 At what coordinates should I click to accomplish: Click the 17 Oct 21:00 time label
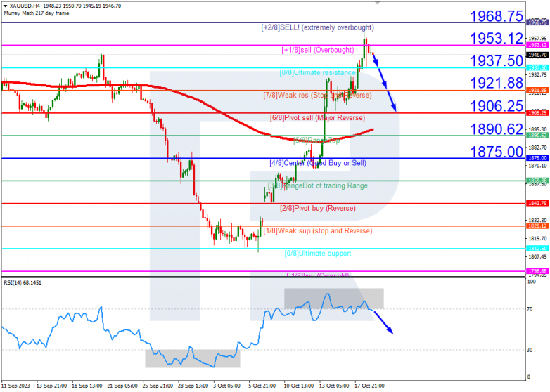click(x=370, y=386)
